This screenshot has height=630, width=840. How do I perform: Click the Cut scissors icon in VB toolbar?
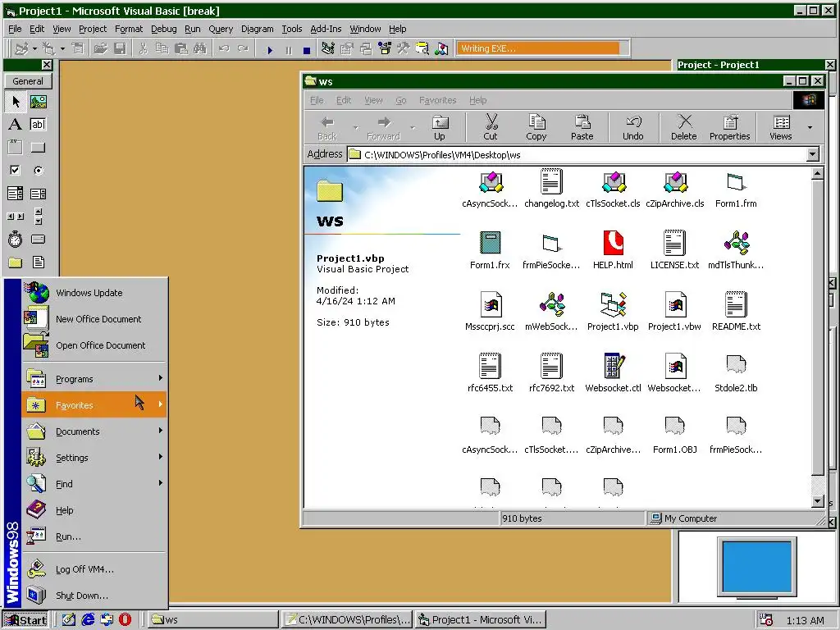pyautogui.click(x=143, y=48)
